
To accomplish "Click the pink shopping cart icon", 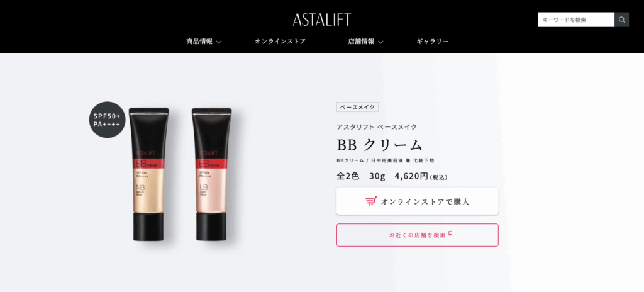I will 371,201.
